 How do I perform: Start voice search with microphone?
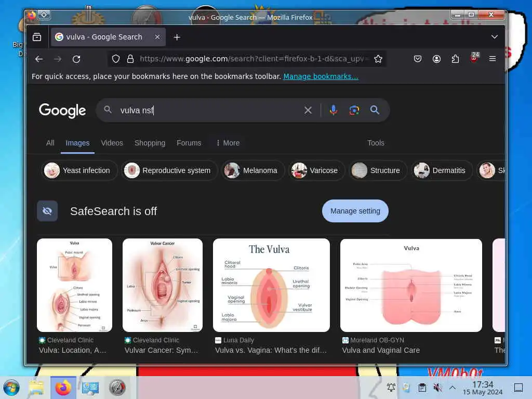334,110
